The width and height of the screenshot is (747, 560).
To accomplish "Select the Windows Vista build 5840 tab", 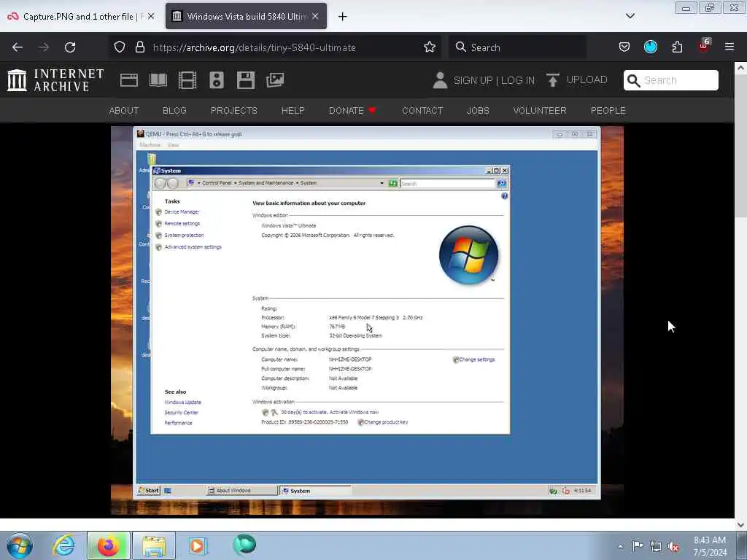I will [x=247, y=16].
